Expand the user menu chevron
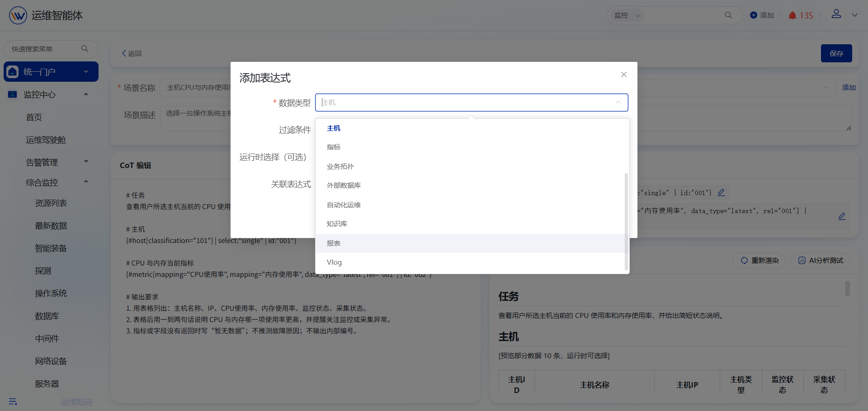Image resolution: width=868 pixels, height=411 pixels. [x=854, y=15]
